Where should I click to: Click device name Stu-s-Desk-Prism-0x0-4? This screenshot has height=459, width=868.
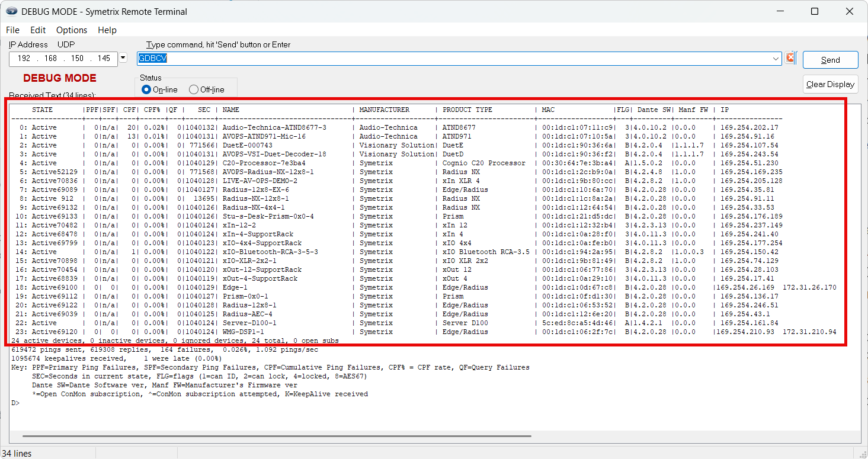268,216
